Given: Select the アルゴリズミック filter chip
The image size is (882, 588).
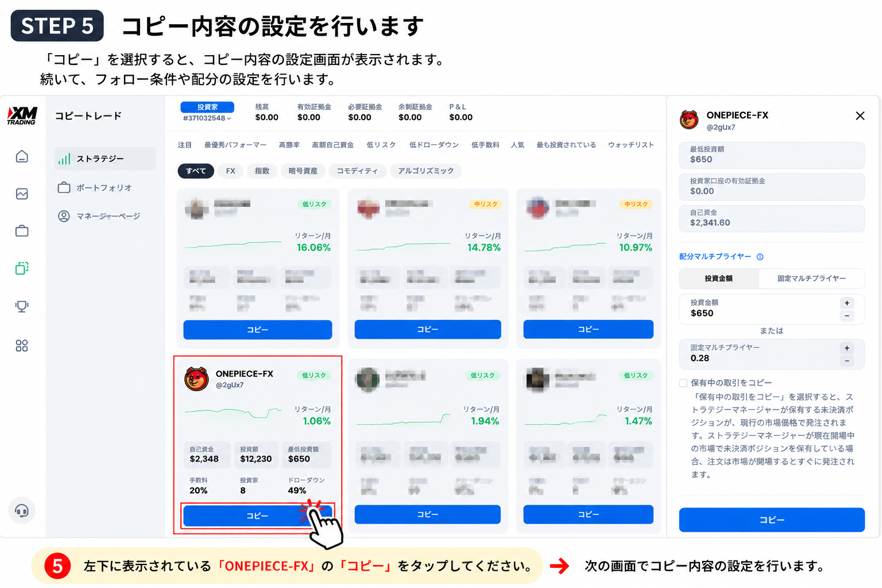Looking at the screenshot, I should click(x=426, y=171).
